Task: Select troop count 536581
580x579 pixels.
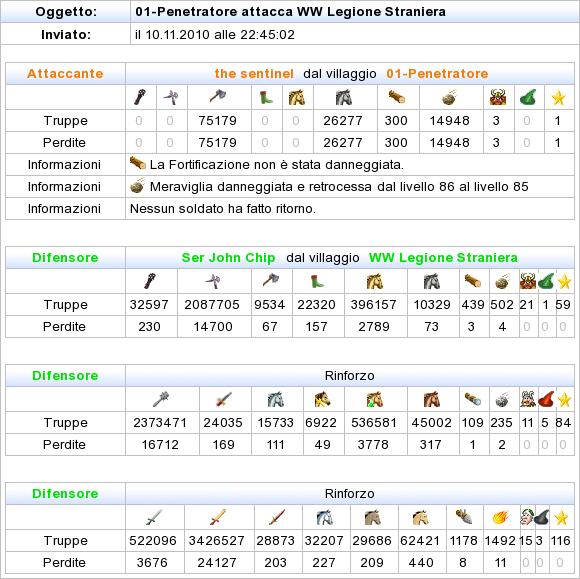Action: tap(374, 423)
